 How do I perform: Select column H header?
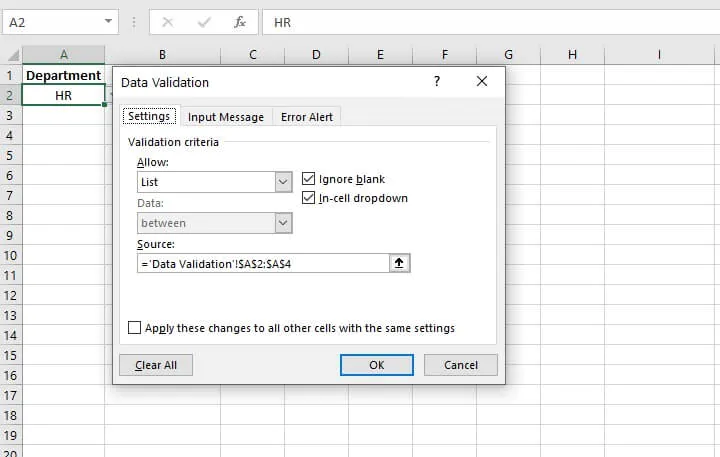pyautogui.click(x=573, y=55)
